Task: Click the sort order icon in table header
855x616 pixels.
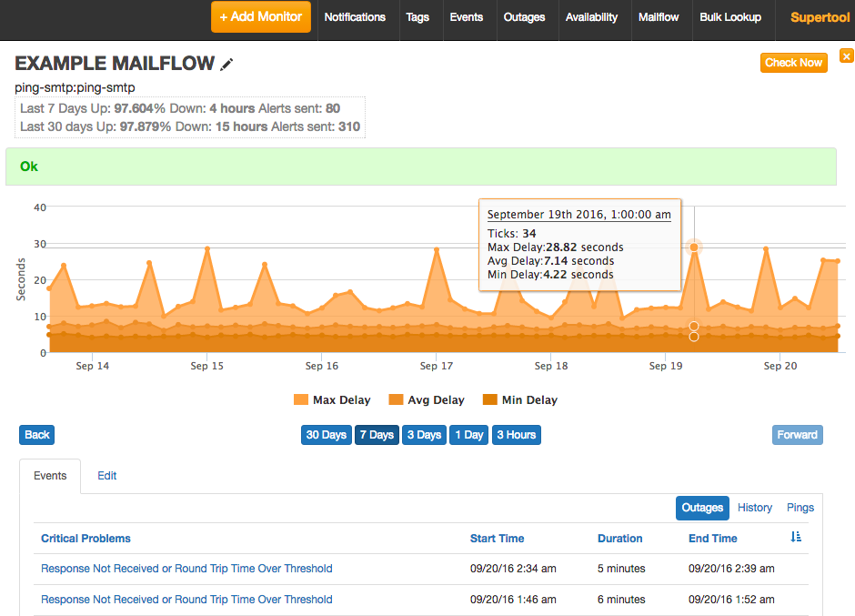Action: click(796, 538)
